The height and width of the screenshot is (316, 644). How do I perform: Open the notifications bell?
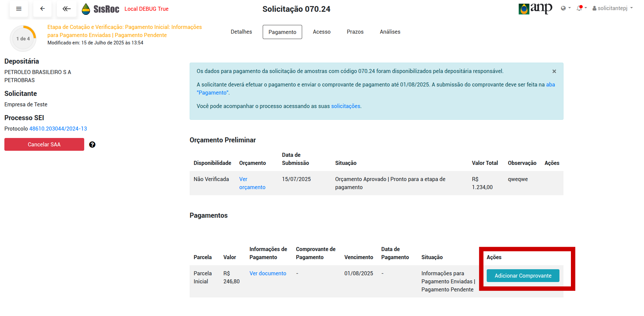[580, 8]
